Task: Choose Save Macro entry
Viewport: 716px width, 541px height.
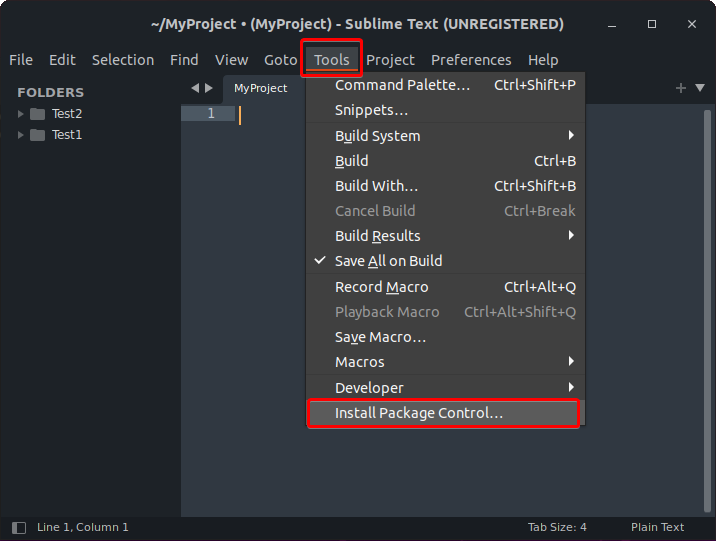Action: coord(445,337)
